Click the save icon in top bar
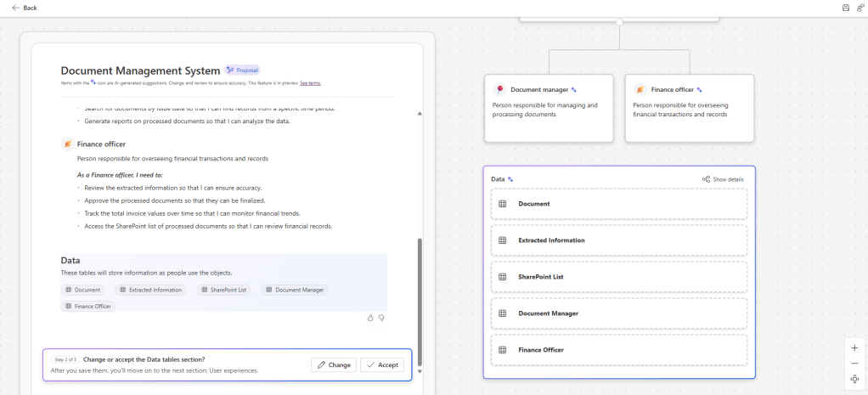This screenshot has height=395, width=868. (x=845, y=8)
